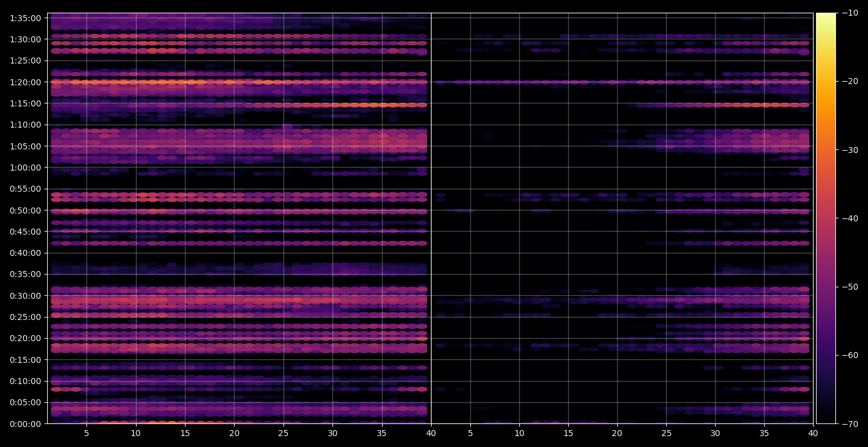Image resolution: width=868 pixels, height=447 pixels.
Task: Click the −10 colorbar tick label
Action: [x=849, y=13]
